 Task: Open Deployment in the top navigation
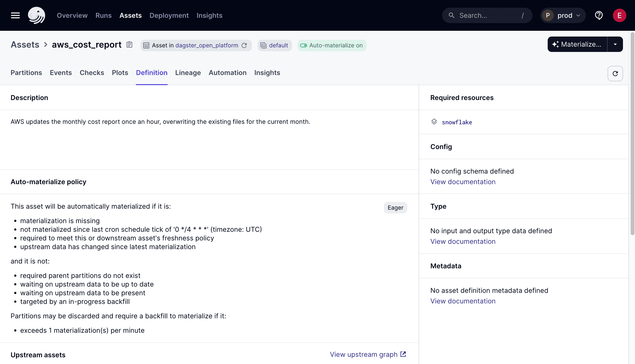pyautogui.click(x=169, y=15)
